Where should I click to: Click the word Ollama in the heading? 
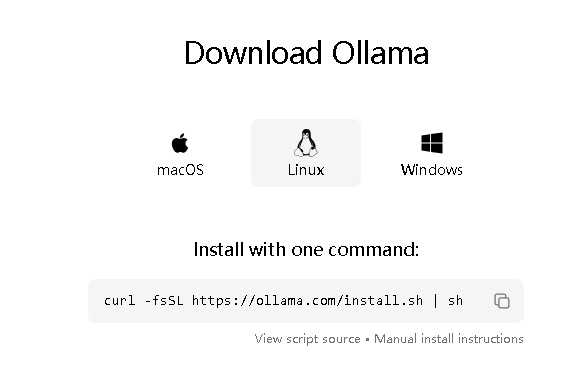tap(380, 53)
